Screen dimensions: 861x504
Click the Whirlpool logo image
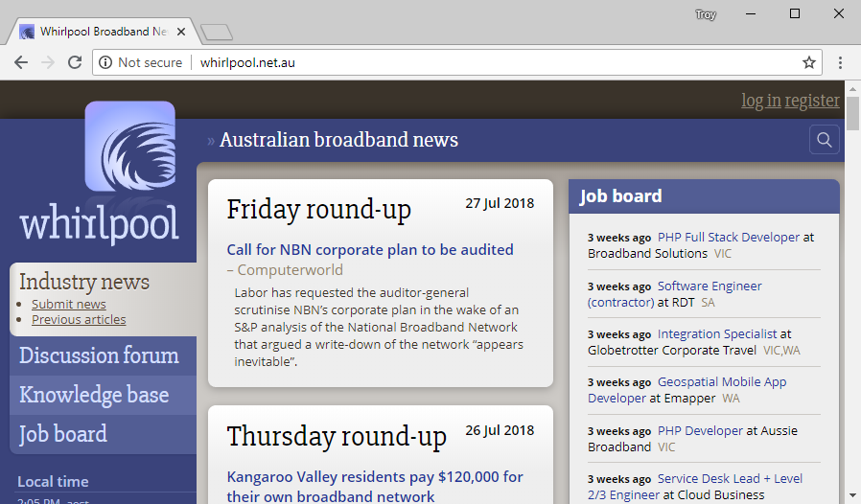(x=130, y=146)
